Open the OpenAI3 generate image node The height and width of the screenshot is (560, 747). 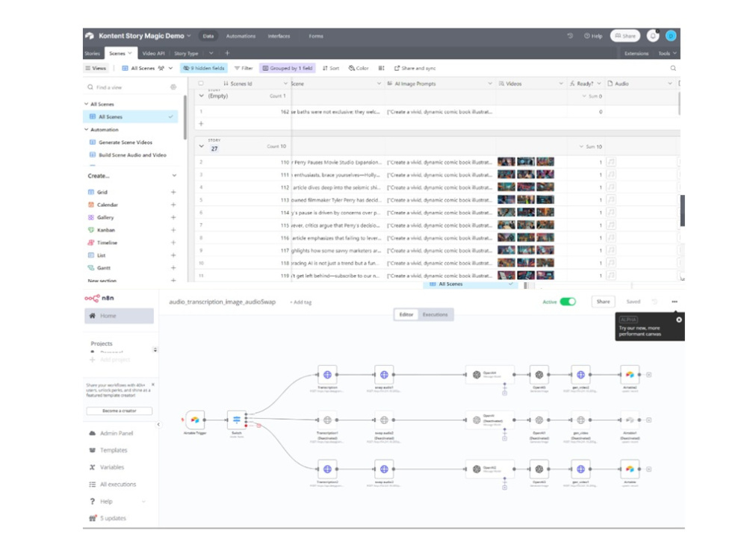(539, 469)
